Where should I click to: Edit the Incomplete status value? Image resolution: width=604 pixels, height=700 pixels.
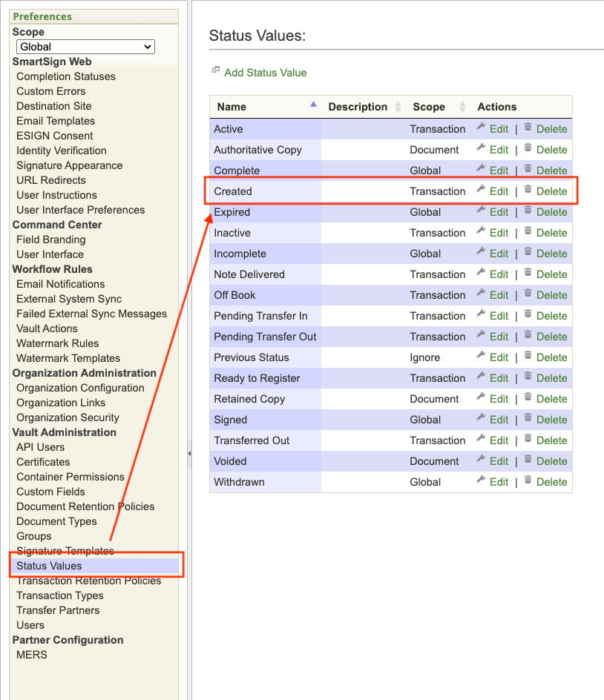[499, 254]
